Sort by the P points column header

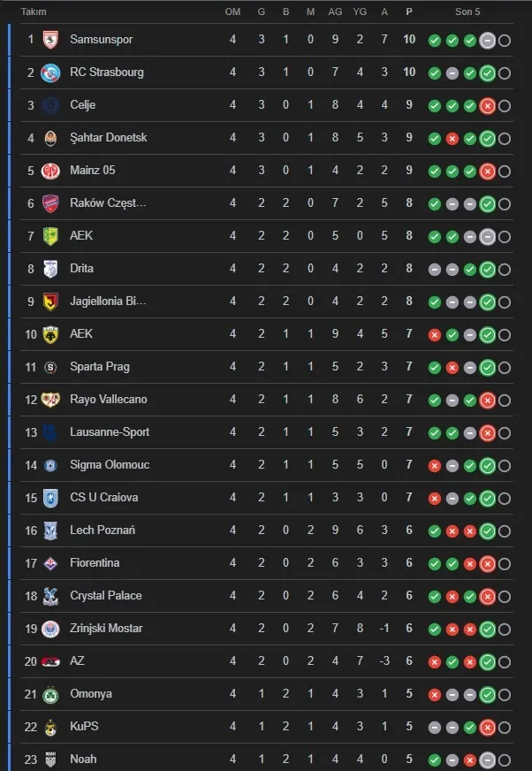(408, 12)
